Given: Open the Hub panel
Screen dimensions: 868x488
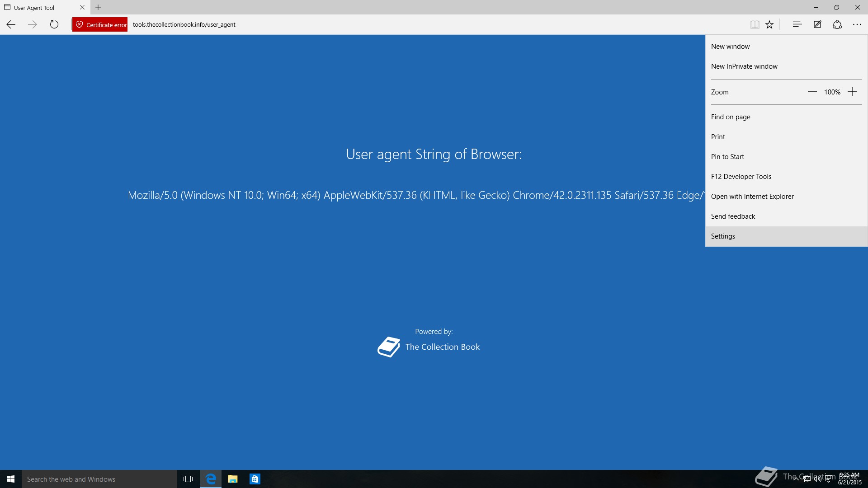Looking at the screenshot, I should pos(797,24).
